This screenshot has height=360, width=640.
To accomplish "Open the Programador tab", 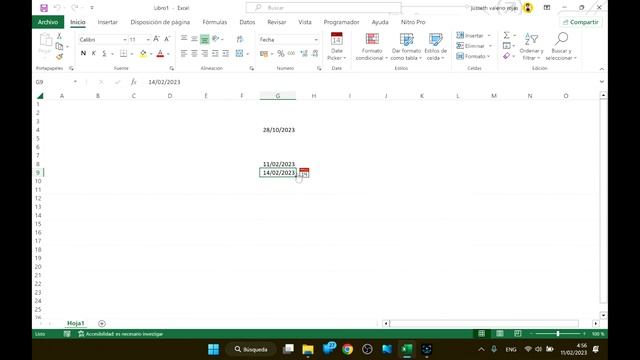I will pyautogui.click(x=341, y=22).
